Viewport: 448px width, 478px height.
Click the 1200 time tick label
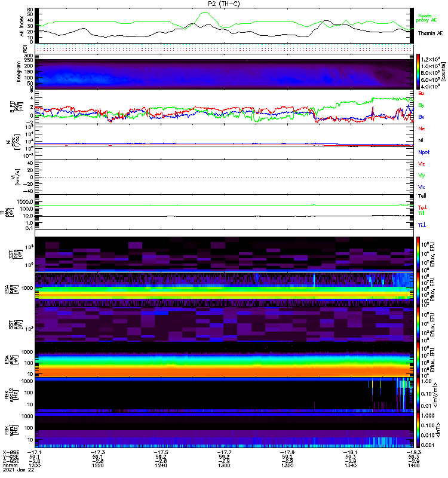[x=35, y=465]
